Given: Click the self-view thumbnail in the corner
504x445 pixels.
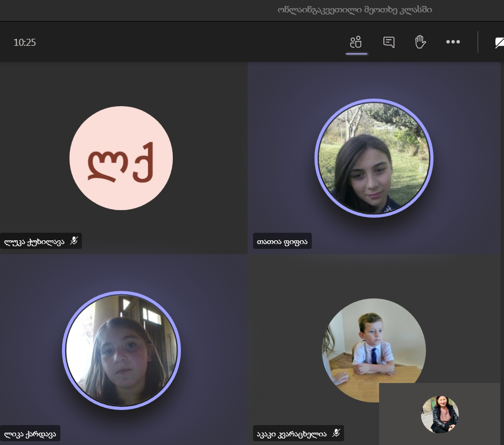Looking at the screenshot, I should [x=440, y=414].
